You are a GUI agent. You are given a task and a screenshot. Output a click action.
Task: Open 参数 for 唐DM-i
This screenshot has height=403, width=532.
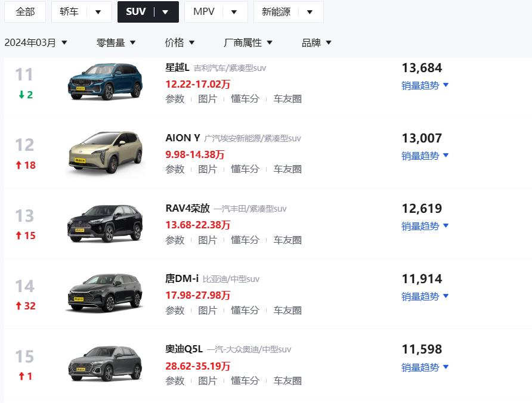point(175,311)
